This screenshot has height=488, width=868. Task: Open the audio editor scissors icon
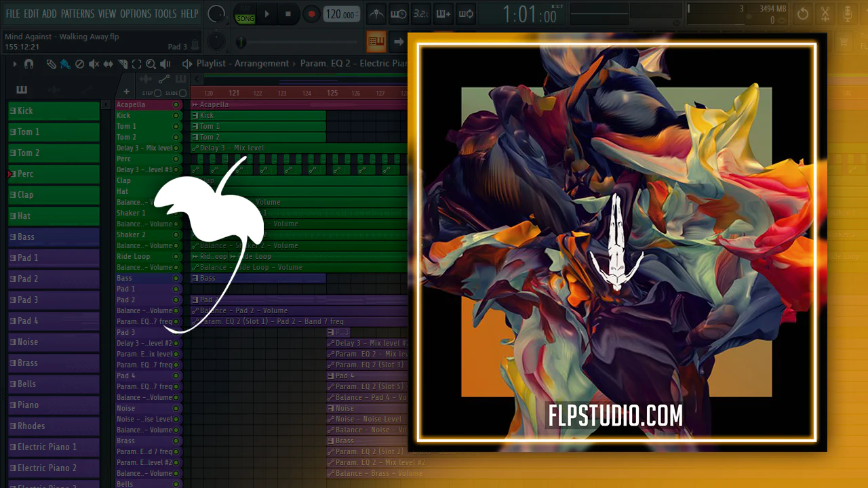tap(825, 14)
